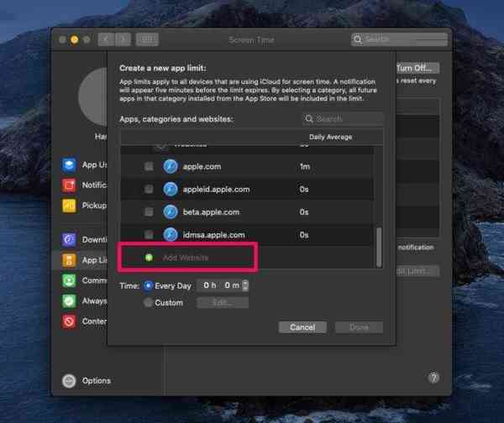Click the beta.apple.com row label

click(211, 212)
